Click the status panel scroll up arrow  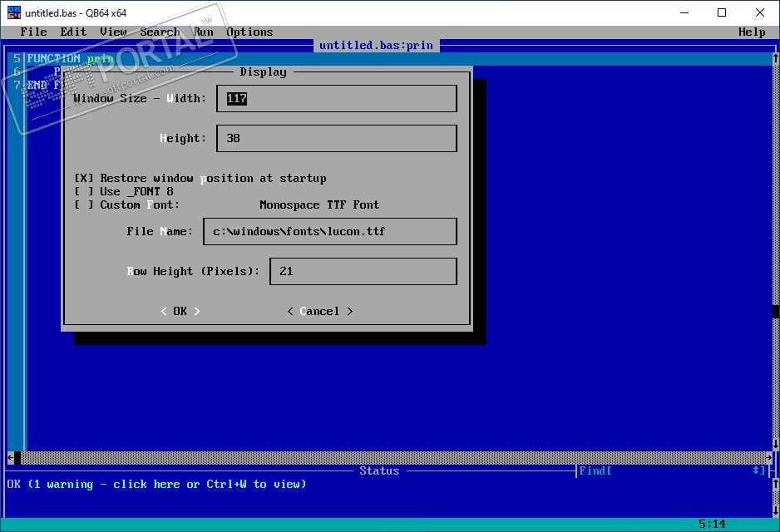pyautogui.click(x=776, y=483)
